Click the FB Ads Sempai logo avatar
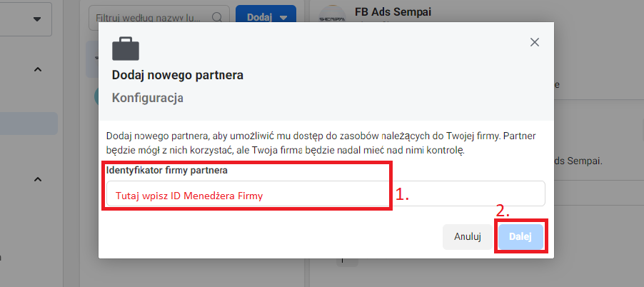 tap(332, 14)
